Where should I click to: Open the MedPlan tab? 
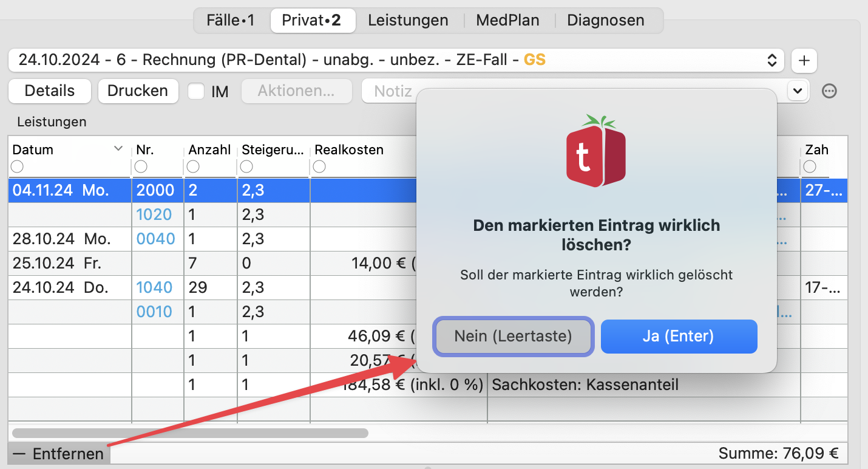tap(507, 20)
